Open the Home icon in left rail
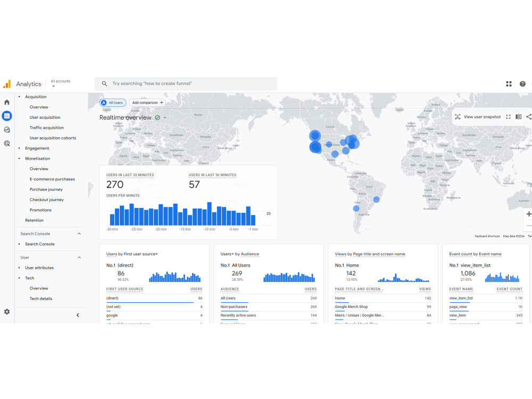The height and width of the screenshot is (399, 532). click(x=7, y=102)
